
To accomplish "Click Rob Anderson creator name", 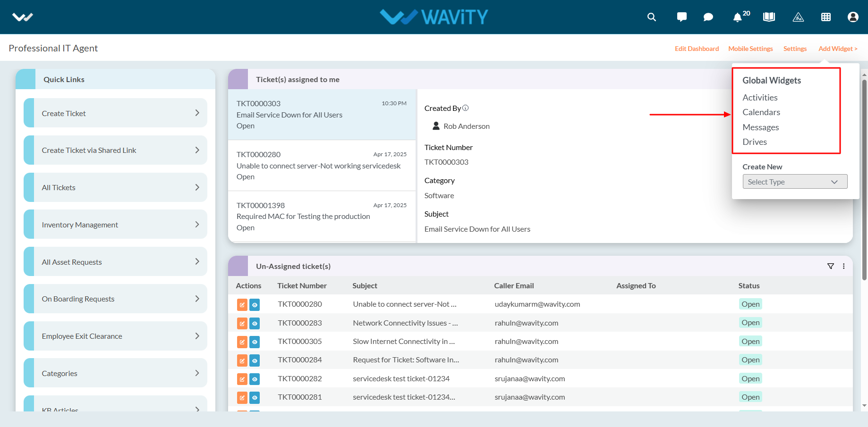I will tap(467, 126).
